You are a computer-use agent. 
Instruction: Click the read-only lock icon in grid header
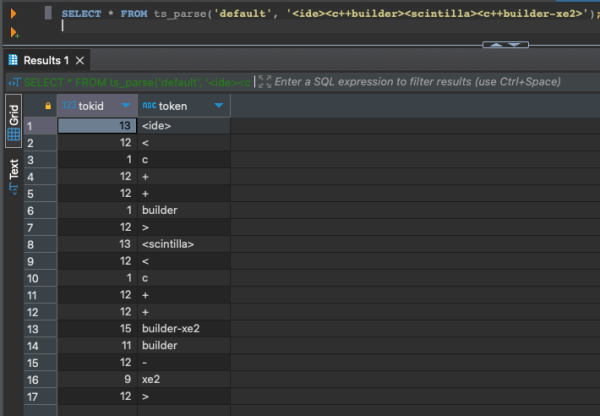tap(48, 105)
